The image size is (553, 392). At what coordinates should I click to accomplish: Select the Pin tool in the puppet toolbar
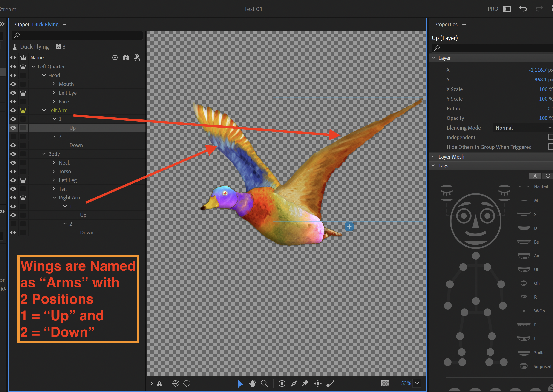click(x=305, y=383)
